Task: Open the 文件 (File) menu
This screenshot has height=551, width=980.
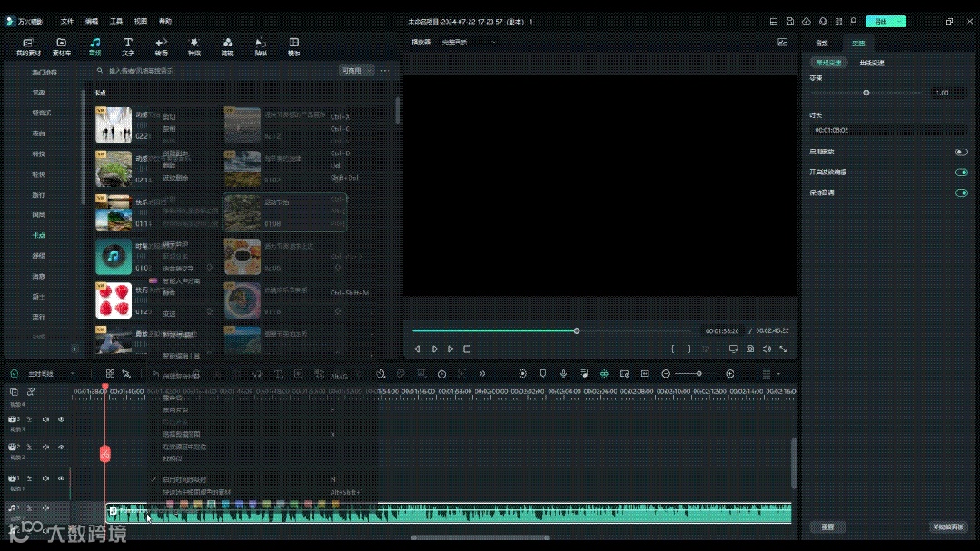Action: click(x=67, y=21)
